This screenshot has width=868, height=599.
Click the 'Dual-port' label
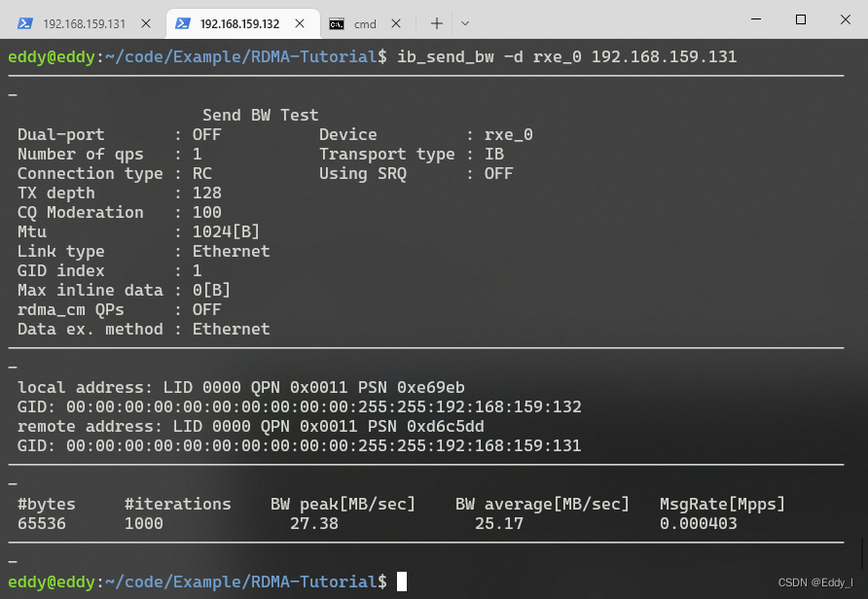click(x=61, y=134)
